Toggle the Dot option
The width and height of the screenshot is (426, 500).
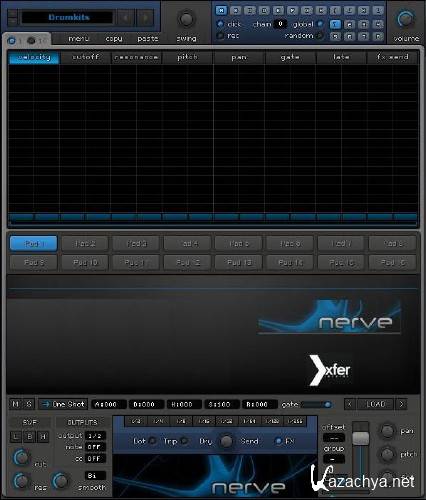click(152, 441)
